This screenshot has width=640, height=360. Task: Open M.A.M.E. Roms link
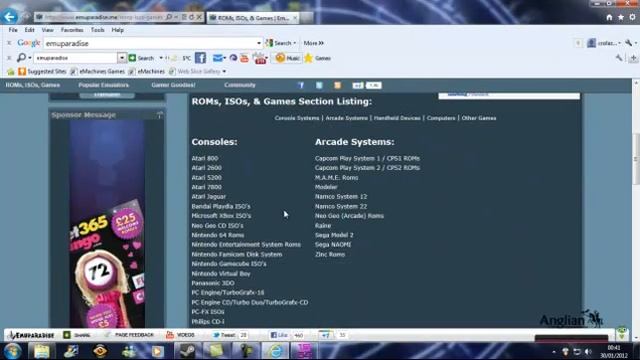pyautogui.click(x=336, y=178)
